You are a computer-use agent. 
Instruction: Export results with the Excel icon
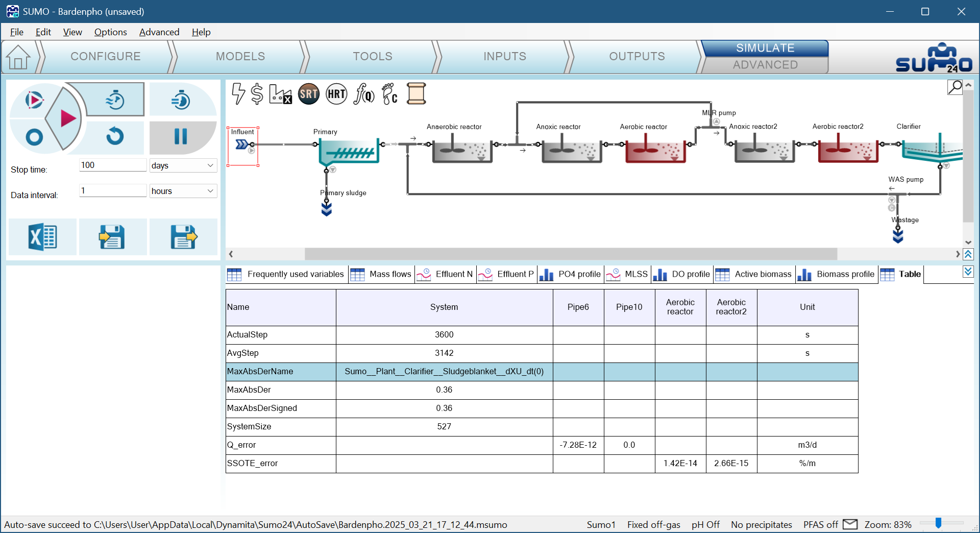[x=43, y=237]
